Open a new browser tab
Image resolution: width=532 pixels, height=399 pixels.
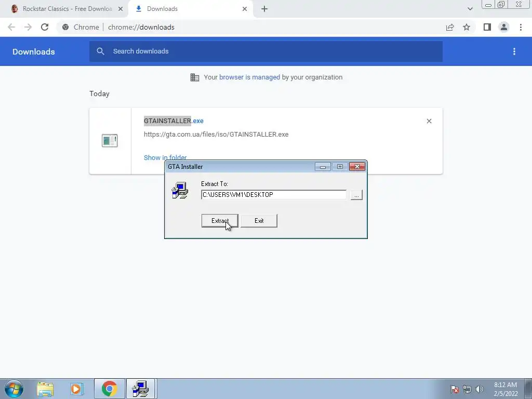pos(264,9)
